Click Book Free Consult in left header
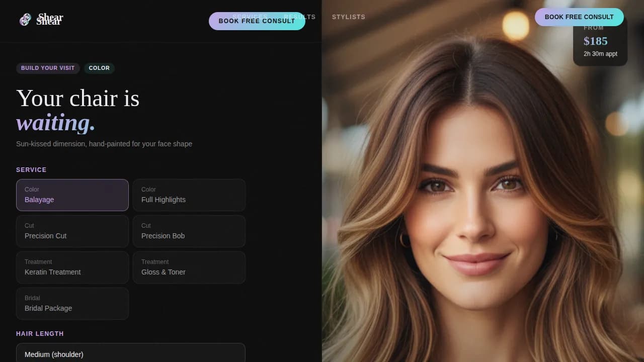Screen dimensions: 644x362 [257, 21]
